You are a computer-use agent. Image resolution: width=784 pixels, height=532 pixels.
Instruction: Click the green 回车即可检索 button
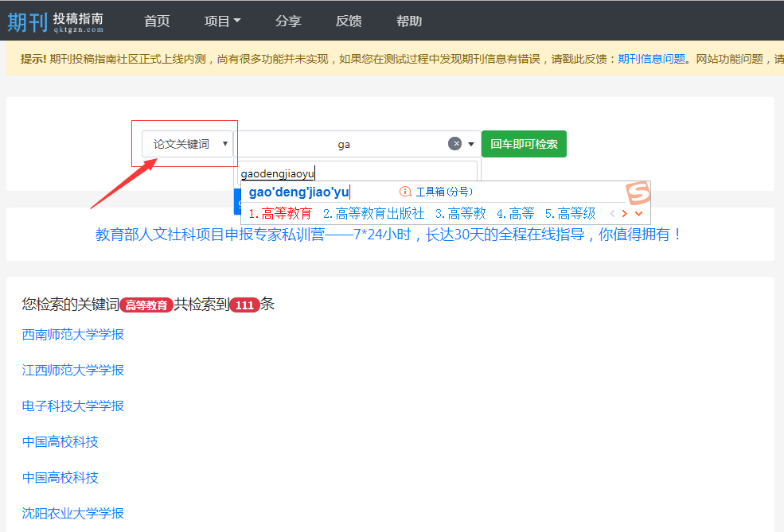pos(524,144)
